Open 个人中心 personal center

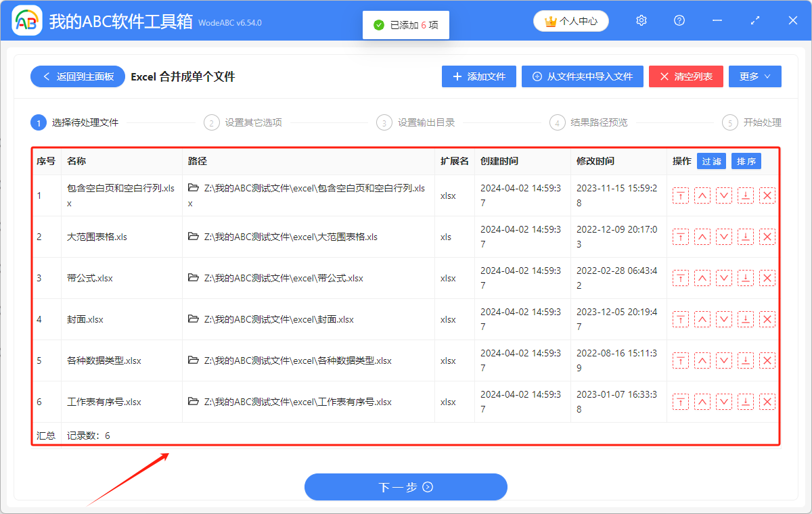coord(570,20)
